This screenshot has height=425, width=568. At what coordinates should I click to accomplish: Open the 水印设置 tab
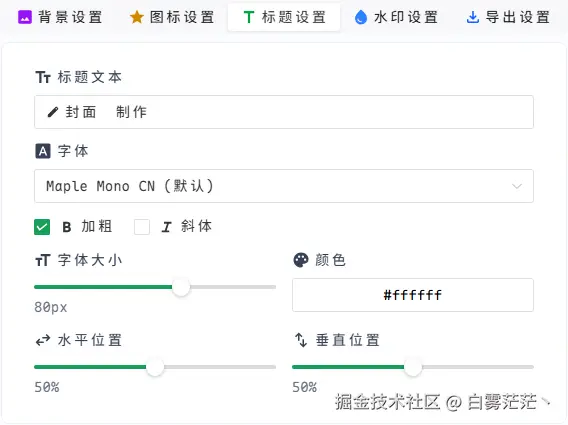coord(396,17)
